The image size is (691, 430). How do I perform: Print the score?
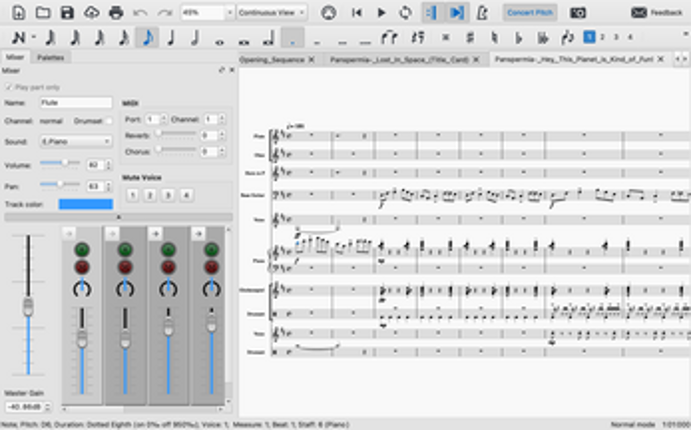[116, 12]
